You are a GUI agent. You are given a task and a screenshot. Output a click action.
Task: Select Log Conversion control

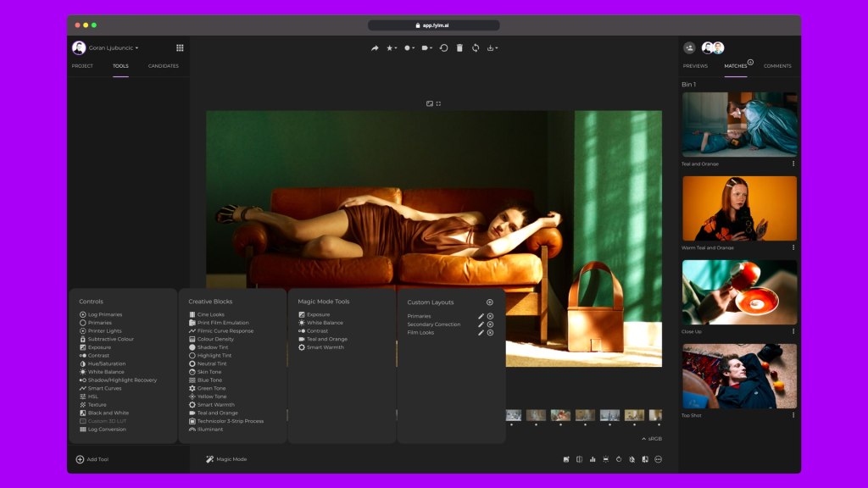(x=103, y=430)
